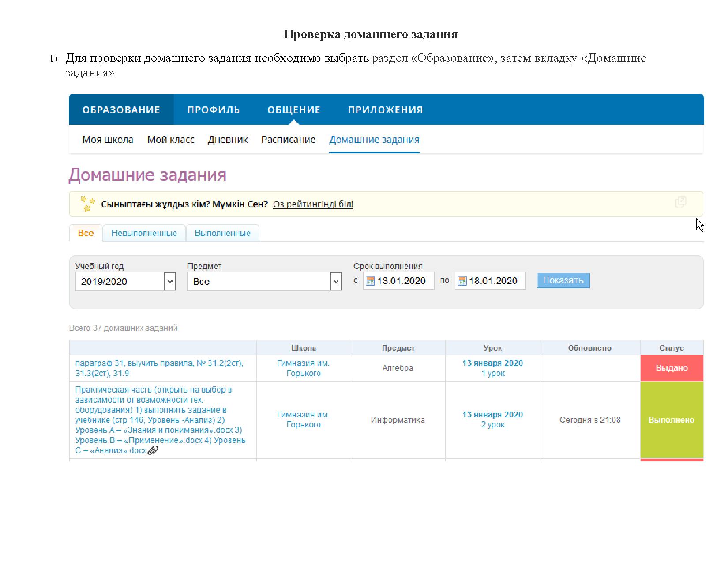Open the 13 января 2020 1 урок link
This screenshot has height=563, width=728.
pyautogui.click(x=492, y=368)
